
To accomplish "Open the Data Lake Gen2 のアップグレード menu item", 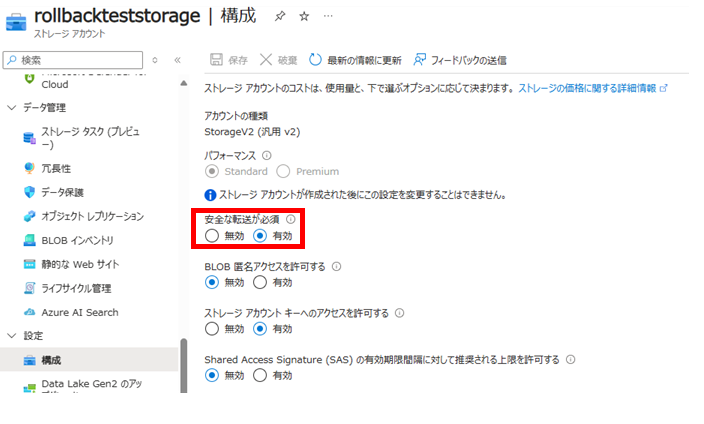I will point(91,386).
